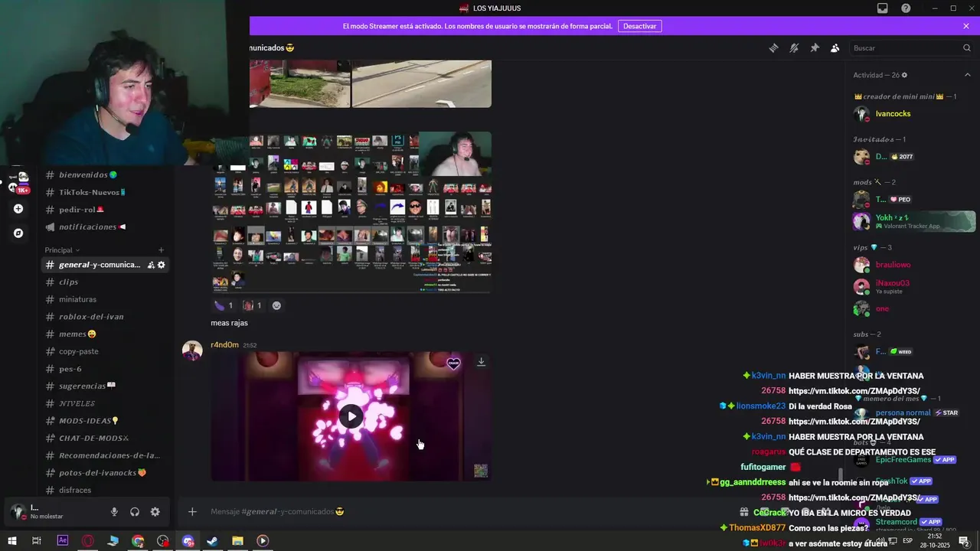Edit general-y-comunicados channel gear icon

[162, 265]
